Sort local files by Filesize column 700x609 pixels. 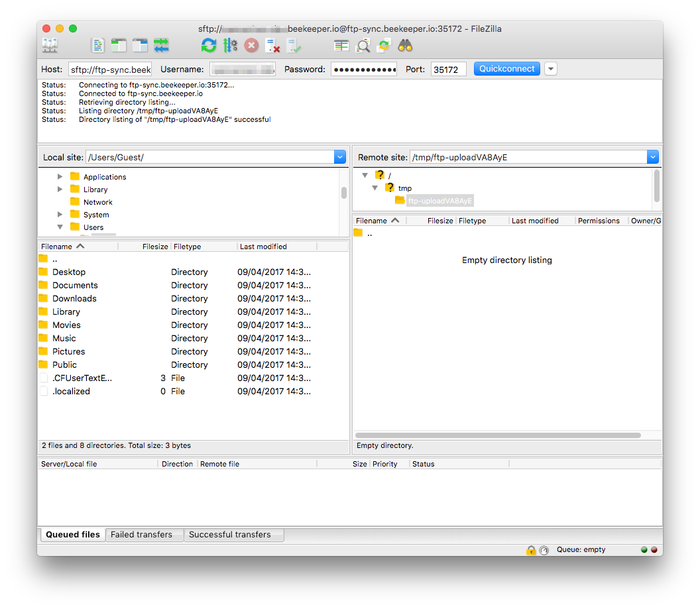tap(155, 246)
